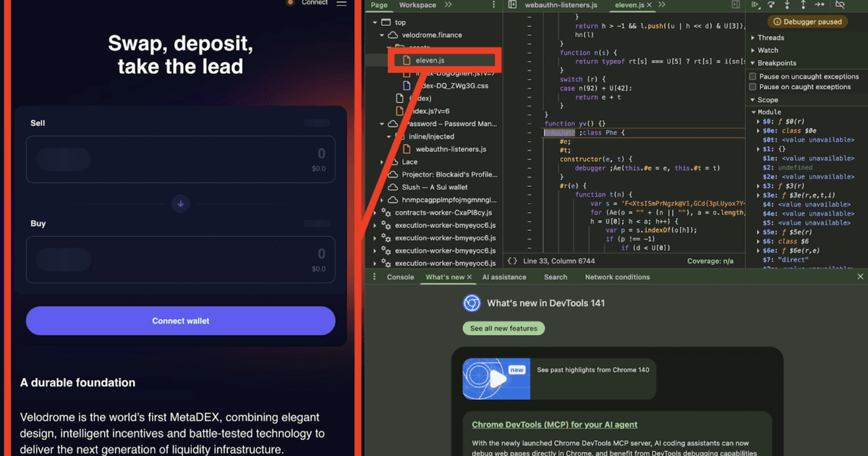Open the Chrome DevTools (MCP) for your AI agent link
This screenshot has height=456, width=868.
click(x=555, y=425)
